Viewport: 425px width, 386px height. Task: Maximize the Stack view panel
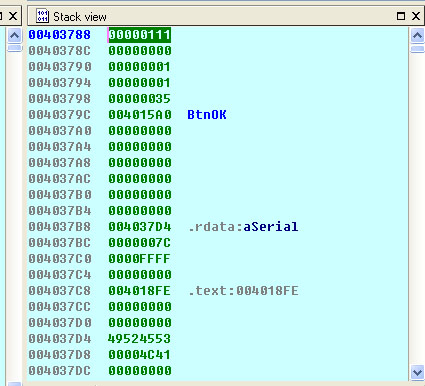click(x=401, y=16)
